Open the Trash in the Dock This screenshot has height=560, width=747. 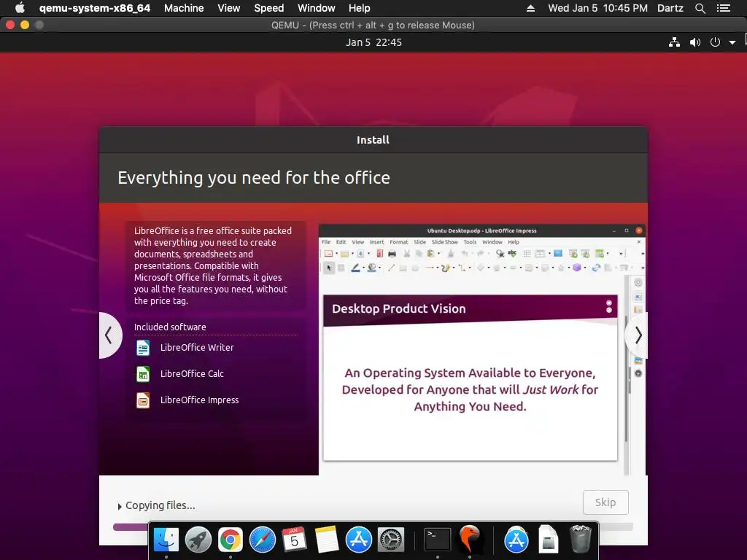pyautogui.click(x=581, y=540)
